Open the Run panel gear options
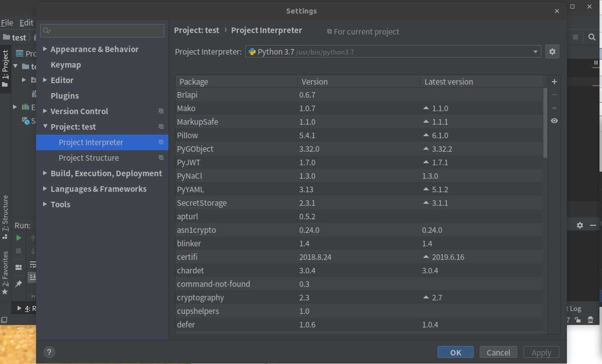 pyautogui.click(x=580, y=225)
